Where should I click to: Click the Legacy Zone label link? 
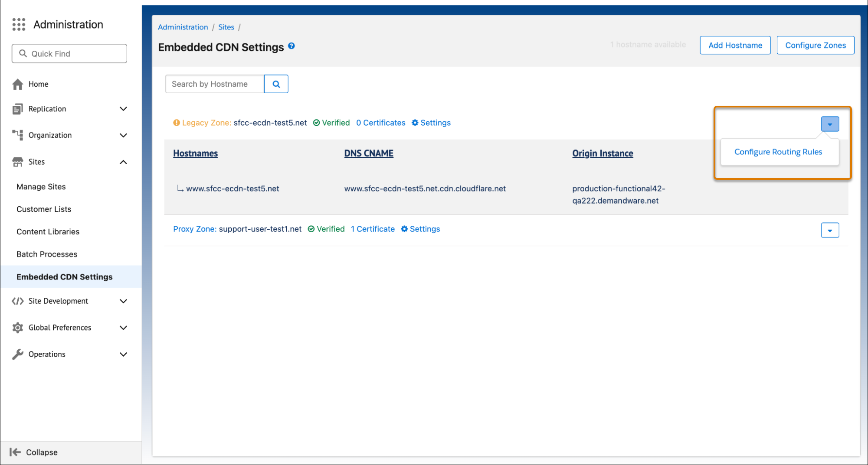click(206, 123)
